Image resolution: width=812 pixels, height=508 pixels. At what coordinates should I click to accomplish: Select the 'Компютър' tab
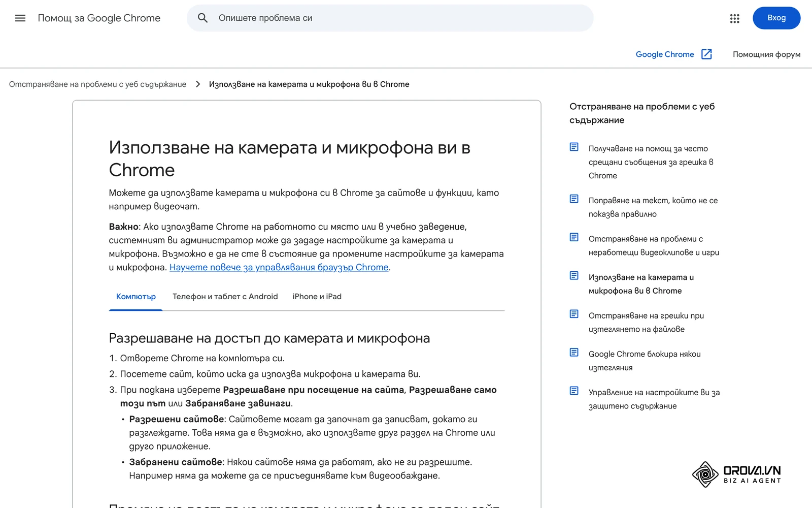[x=136, y=297]
